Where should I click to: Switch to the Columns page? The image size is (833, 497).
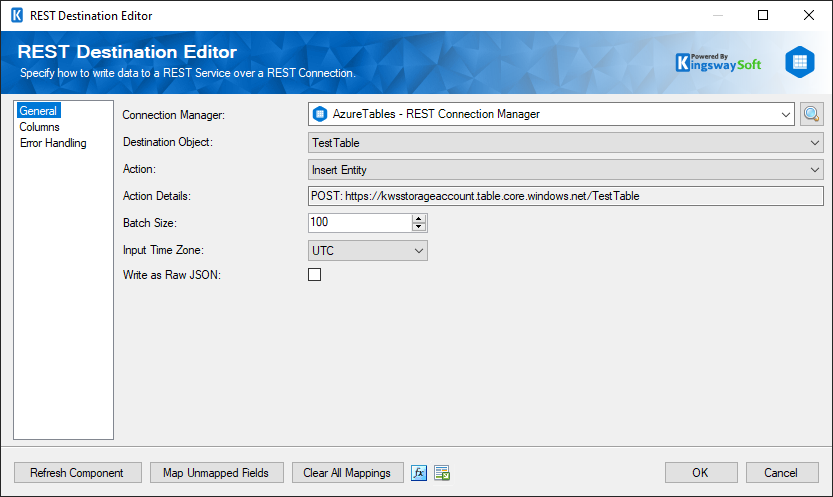pos(39,127)
